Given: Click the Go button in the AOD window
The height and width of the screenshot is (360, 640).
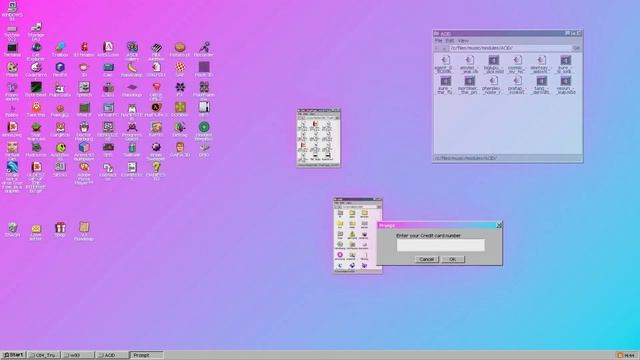Looking at the screenshot, I should (576, 48).
